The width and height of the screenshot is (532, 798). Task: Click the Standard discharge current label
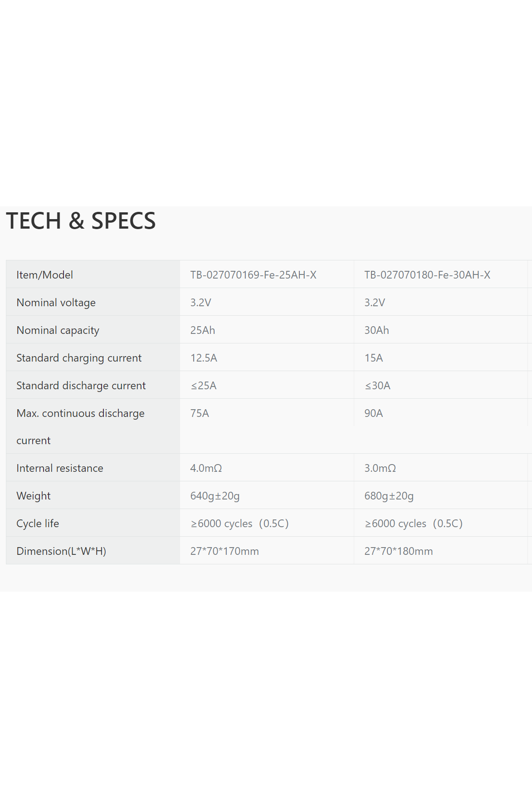click(81, 386)
